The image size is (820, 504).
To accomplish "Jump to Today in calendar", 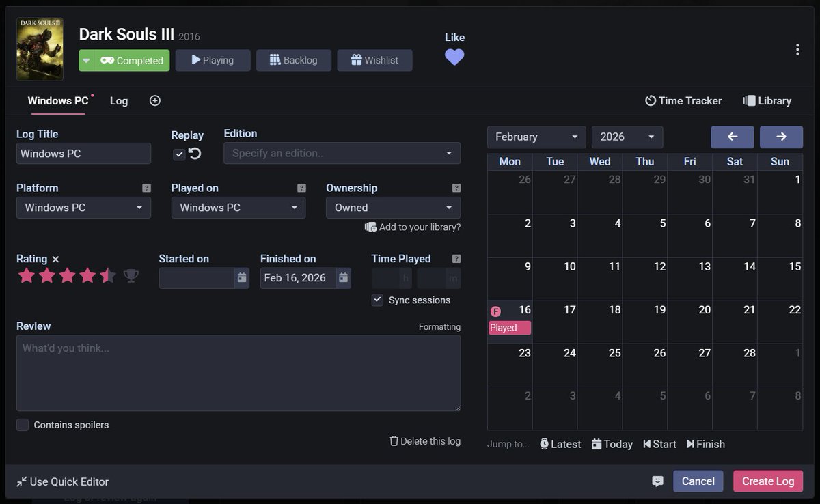I will [x=612, y=444].
